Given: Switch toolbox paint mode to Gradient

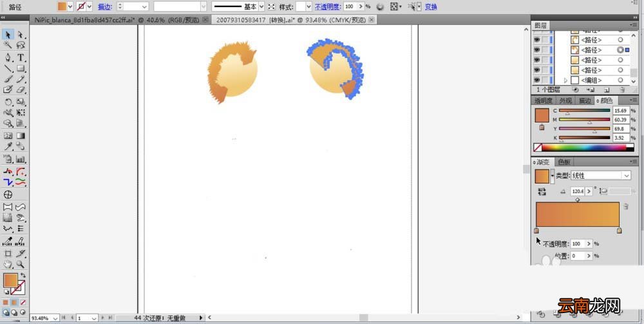Looking at the screenshot, I should (14, 302).
